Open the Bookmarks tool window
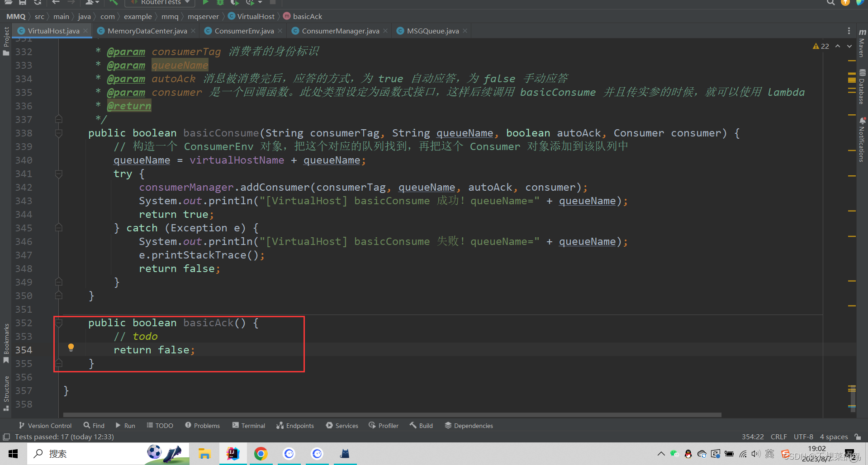Screen dimensions: 868x465 6,343
